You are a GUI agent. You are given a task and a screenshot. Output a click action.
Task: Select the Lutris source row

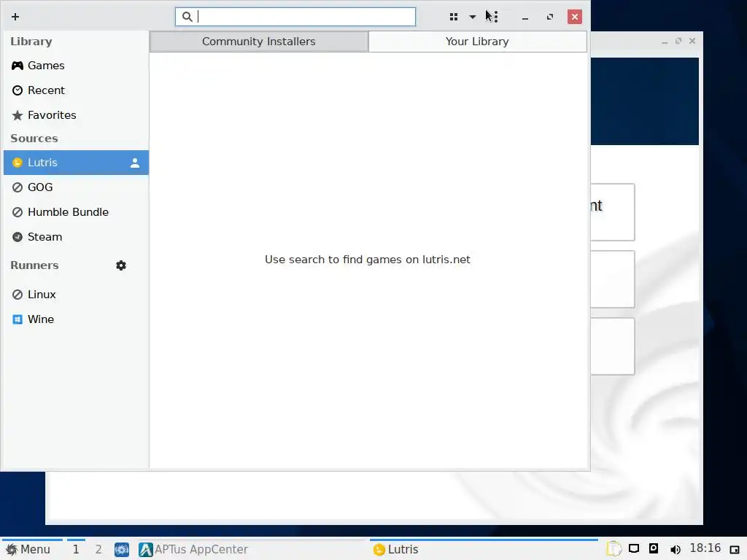[x=76, y=163]
